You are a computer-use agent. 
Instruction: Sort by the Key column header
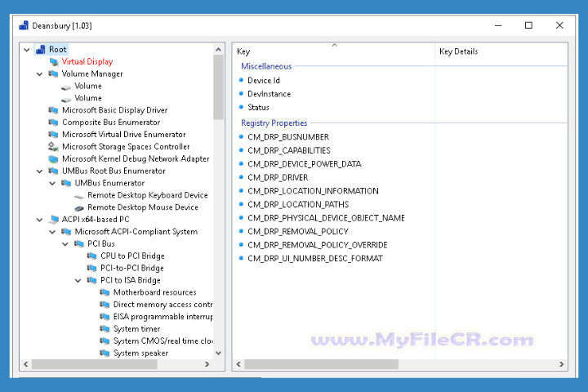click(335, 51)
